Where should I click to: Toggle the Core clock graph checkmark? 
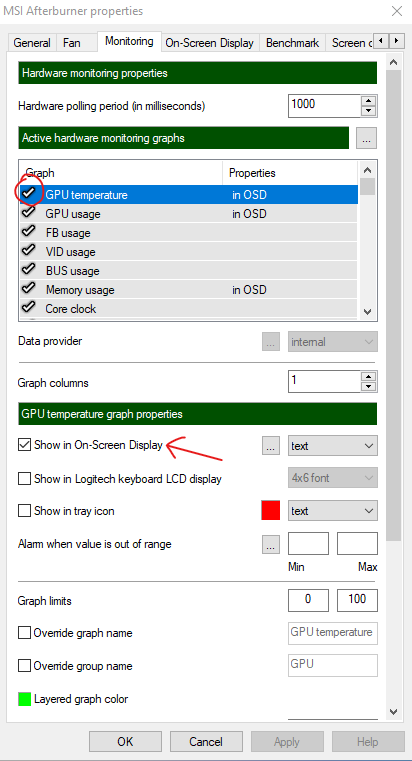[29, 307]
